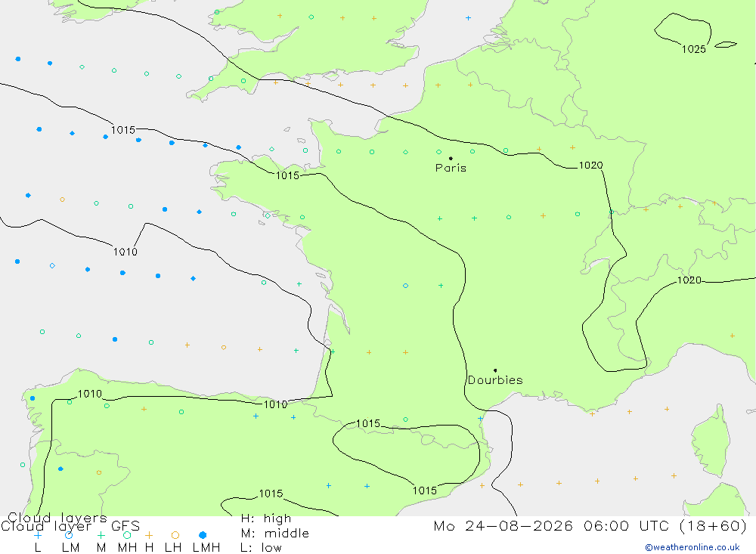Click the 1010 isobar label over the Atlantic
756x554 pixels.
pyautogui.click(x=125, y=252)
